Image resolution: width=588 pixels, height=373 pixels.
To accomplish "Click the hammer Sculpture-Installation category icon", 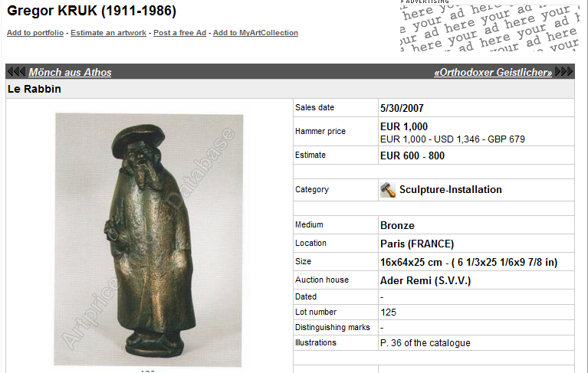I will (388, 190).
